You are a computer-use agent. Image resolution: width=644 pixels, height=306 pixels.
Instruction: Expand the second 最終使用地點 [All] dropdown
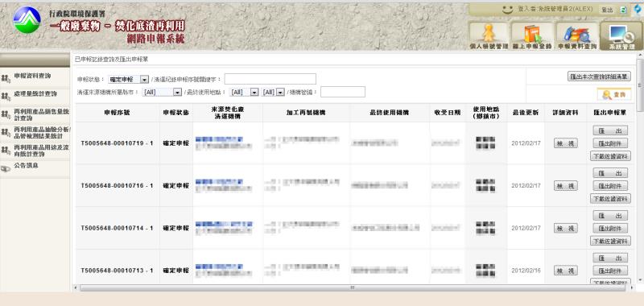273,92
